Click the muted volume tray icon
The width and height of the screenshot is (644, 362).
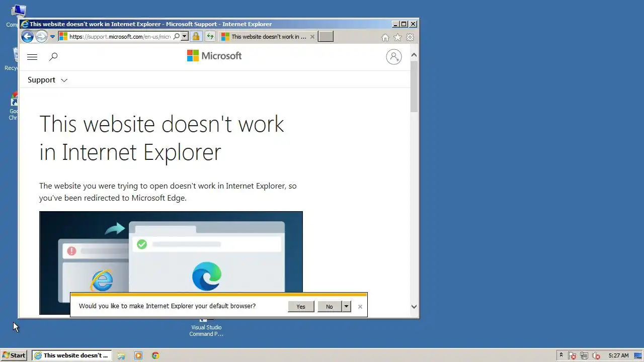(596, 356)
